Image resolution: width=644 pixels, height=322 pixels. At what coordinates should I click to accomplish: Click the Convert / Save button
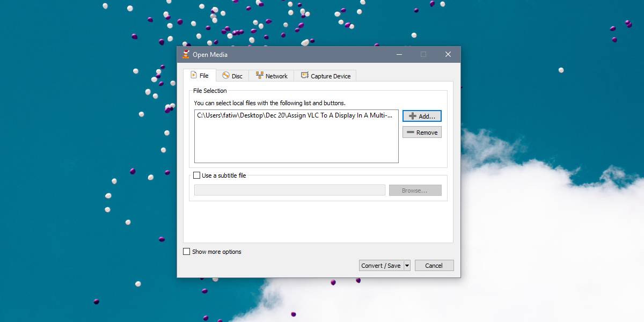(x=381, y=265)
